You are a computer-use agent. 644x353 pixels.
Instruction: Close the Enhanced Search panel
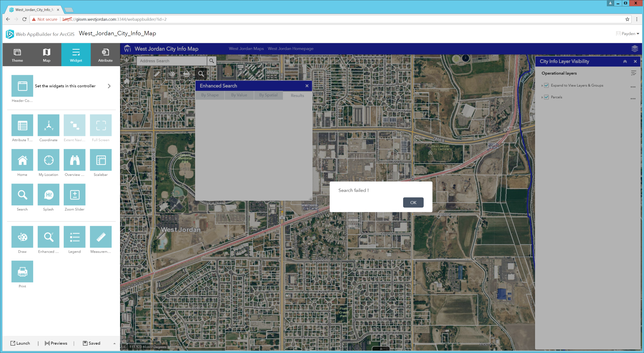click(x=307, y=86)
